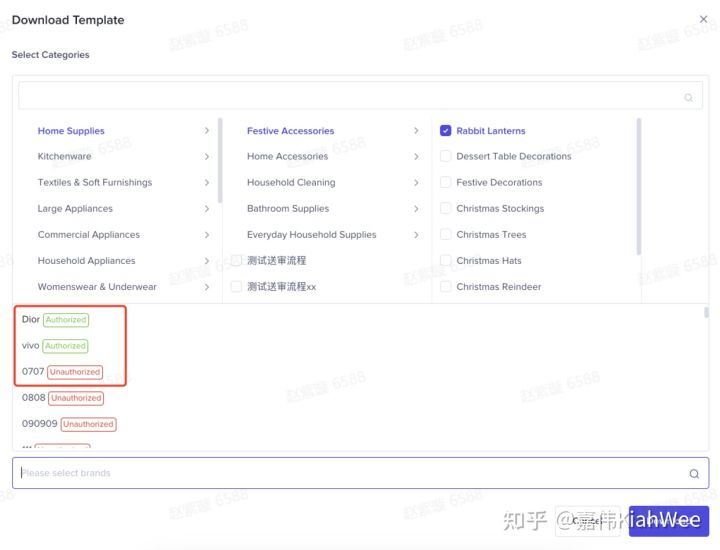The image size is (720, 550).
Task: Expand Everyday Household Supplies chevron
Action: pyautogui.click(x=416, y=235)
